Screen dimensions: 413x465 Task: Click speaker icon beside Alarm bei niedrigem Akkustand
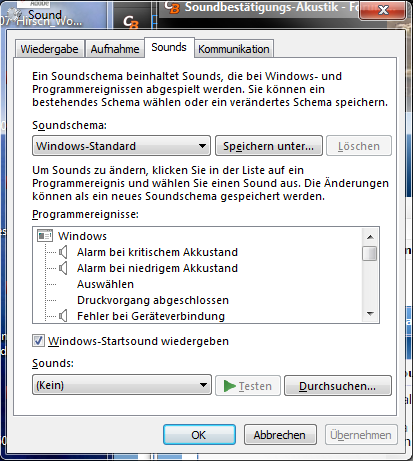pos(63,268)
